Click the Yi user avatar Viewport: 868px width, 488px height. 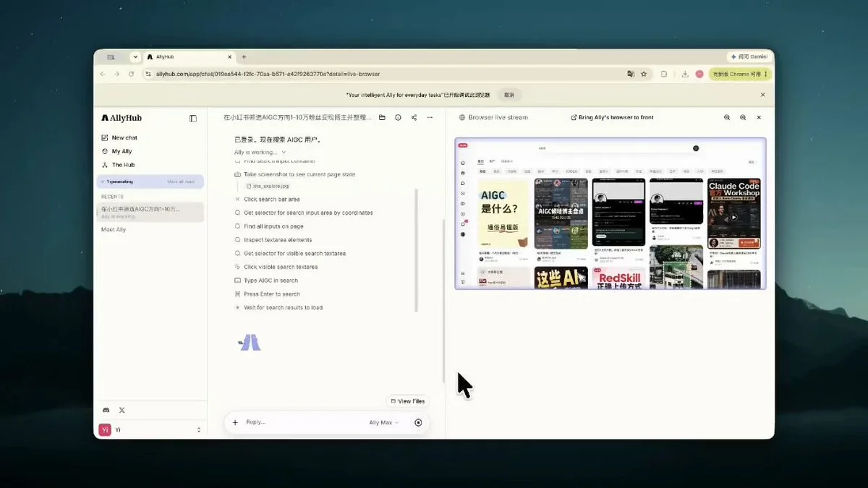click(x=105, y=429)
